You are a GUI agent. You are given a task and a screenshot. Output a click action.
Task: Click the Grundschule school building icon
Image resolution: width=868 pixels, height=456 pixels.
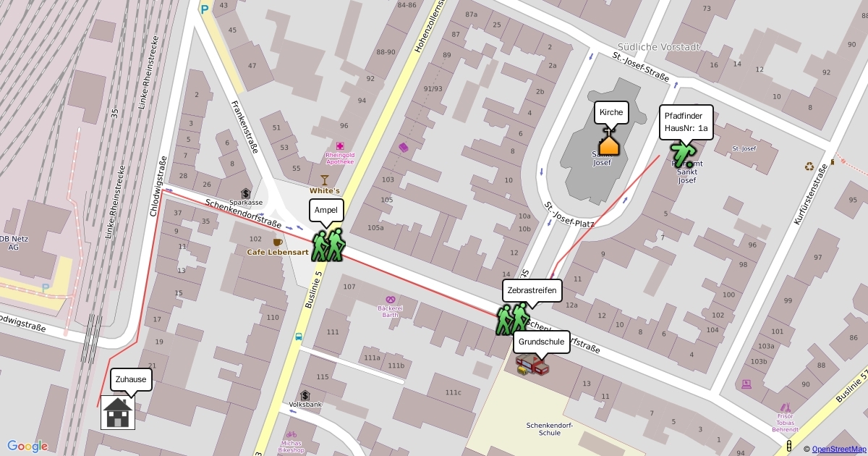point(534,366)
